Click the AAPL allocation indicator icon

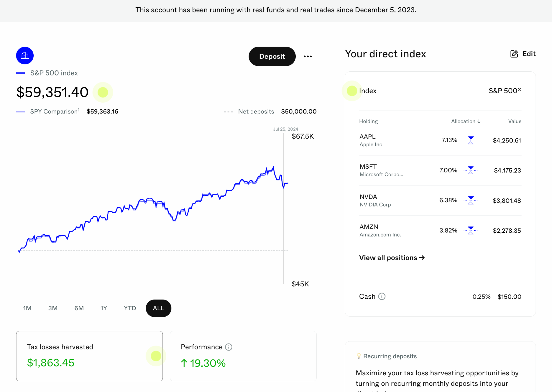470,140
